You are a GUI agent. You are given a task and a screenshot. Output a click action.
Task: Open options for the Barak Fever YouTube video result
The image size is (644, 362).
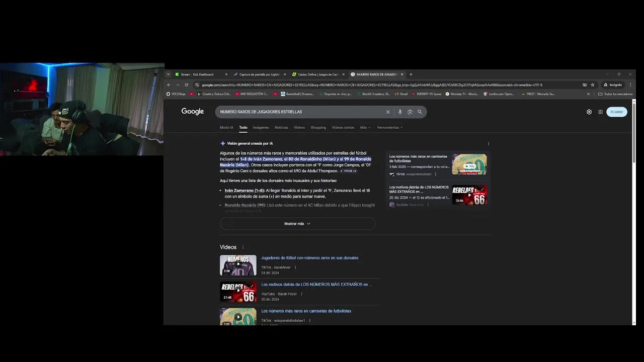(x=301, y=294)
